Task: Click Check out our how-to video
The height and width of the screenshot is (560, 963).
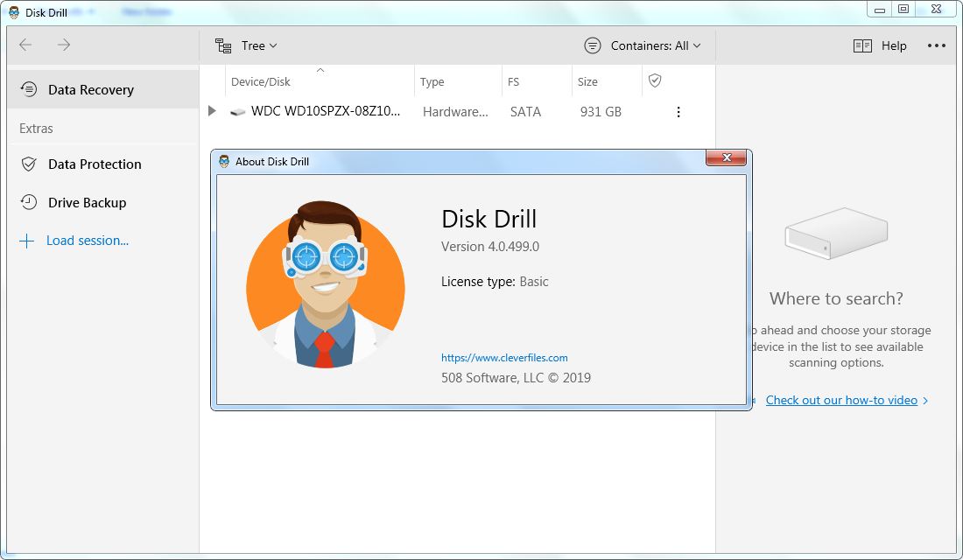Action: 841,400
